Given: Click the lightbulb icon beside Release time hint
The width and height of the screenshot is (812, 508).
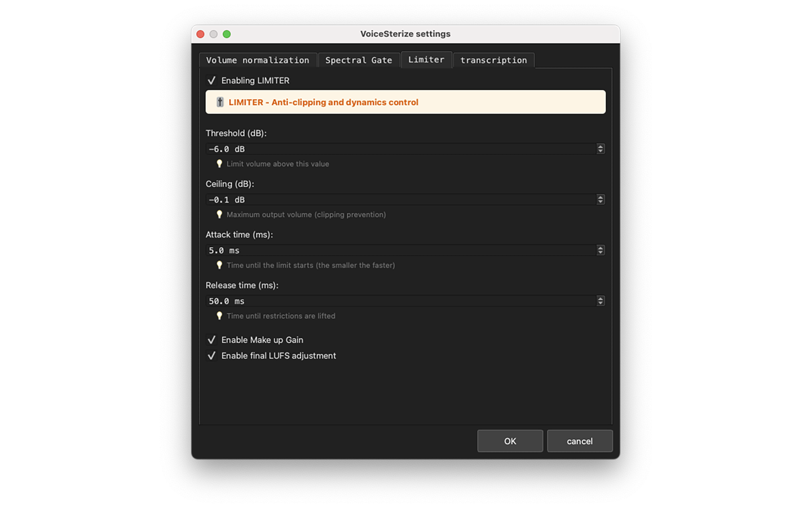Looking at the screenshot, I should tap(219, 316).
